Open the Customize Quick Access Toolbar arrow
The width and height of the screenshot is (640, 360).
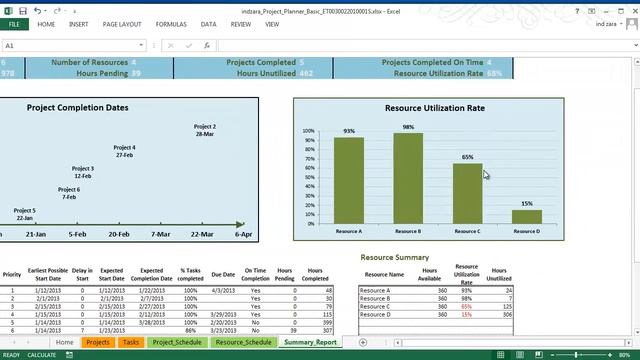point(74,11)
